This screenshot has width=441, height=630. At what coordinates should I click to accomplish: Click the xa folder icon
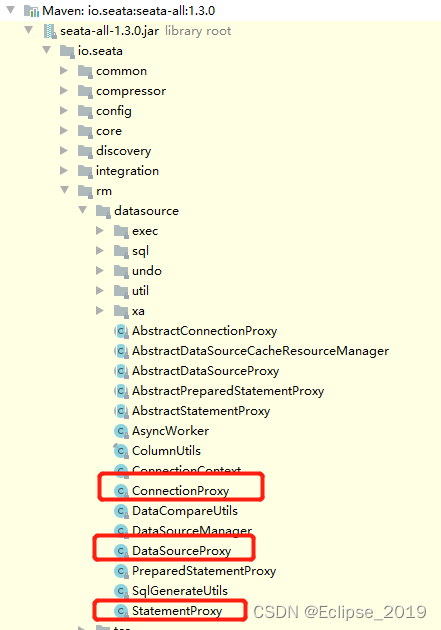pos(121,311)
